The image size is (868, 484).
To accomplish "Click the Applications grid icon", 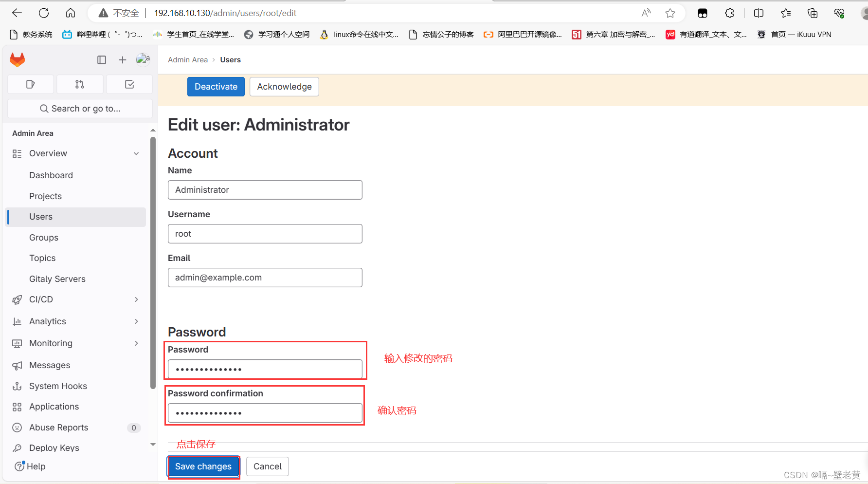I will click(x=17, y=407).
